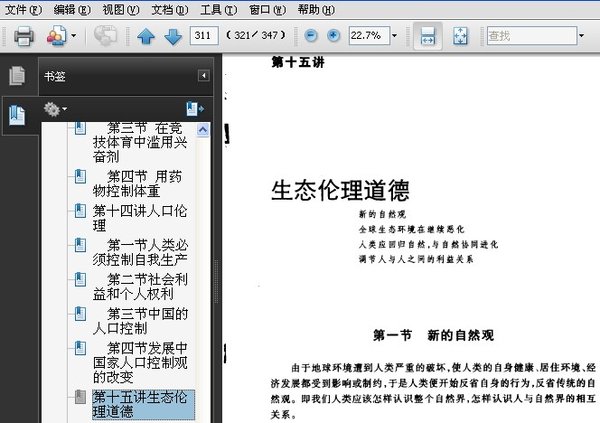
Task: Open the 窗口(W) menu
Action: [x=267, y=10]
